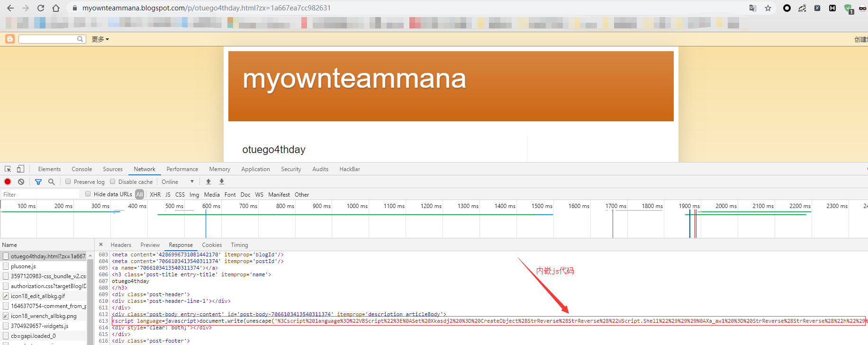Go to the Memory tab
The width and height of the screenshot is (868, 345).
pos(220,169)
